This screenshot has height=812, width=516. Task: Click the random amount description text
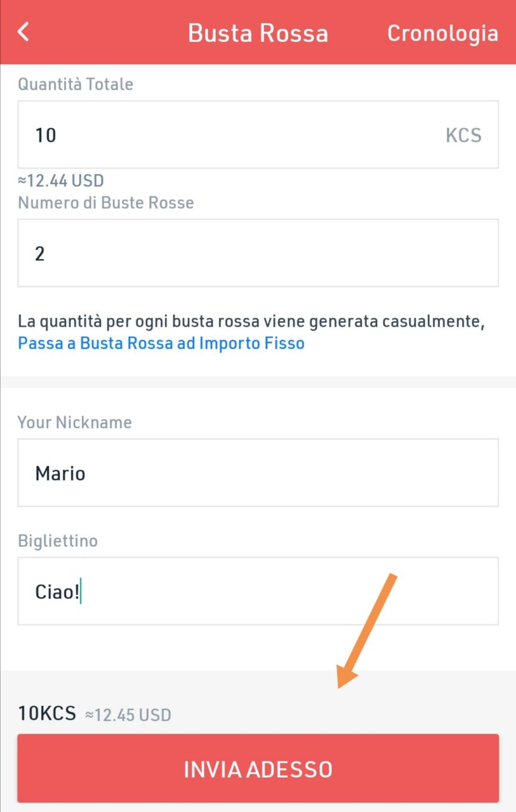(251, 322)
